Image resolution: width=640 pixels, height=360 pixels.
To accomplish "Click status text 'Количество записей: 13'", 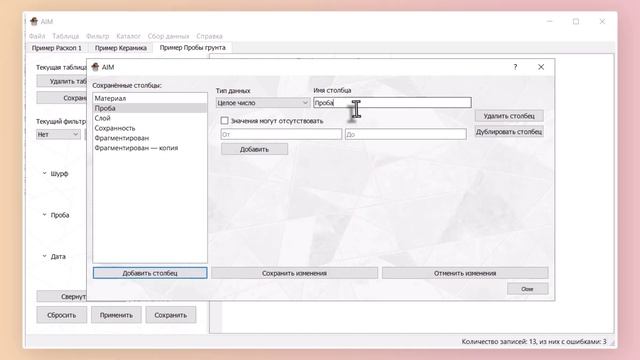I will coord(498,341).
